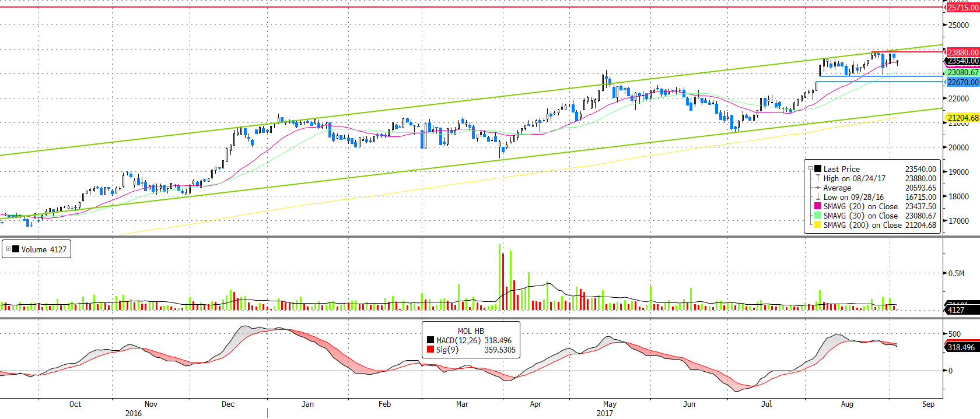Click the Nov label on time axis
This screenshot has width=980, height=419.
coord(151,404)
